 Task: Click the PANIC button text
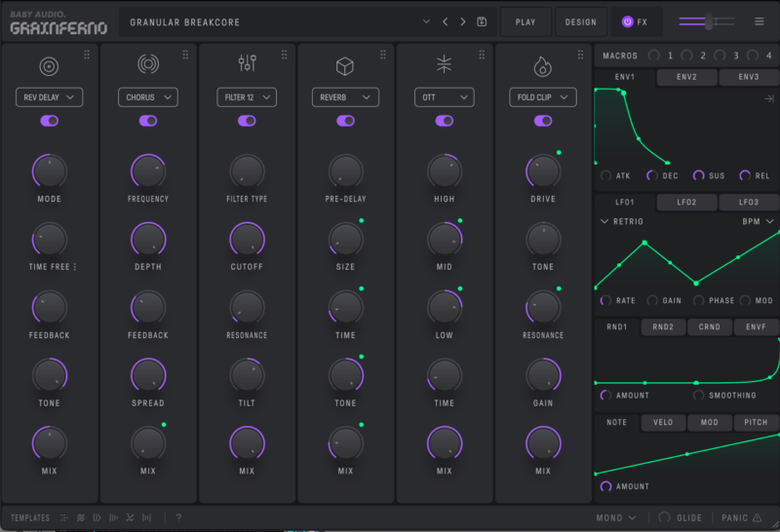735,517
